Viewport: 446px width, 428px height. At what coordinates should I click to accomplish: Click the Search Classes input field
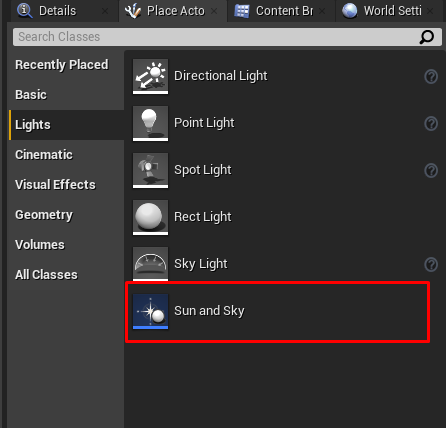click(227, 37)
